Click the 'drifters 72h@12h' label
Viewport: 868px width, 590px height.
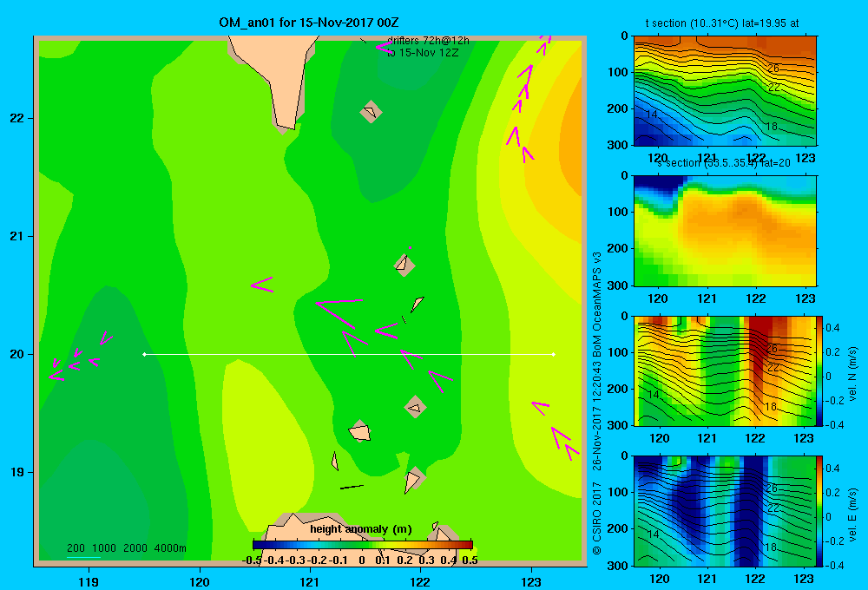point(428,41)
